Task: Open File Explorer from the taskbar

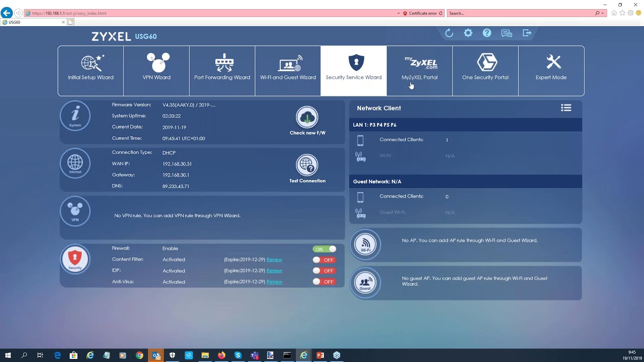Action: tap(205, 355)
